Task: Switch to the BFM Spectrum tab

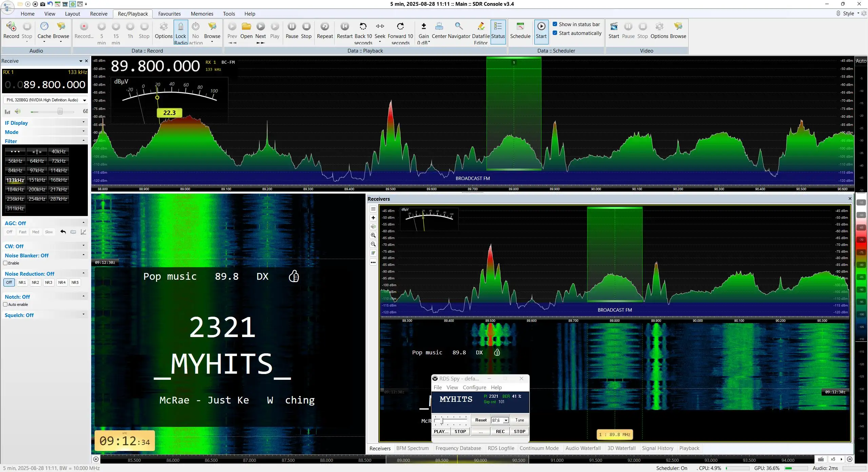Action: click(412, 448)
